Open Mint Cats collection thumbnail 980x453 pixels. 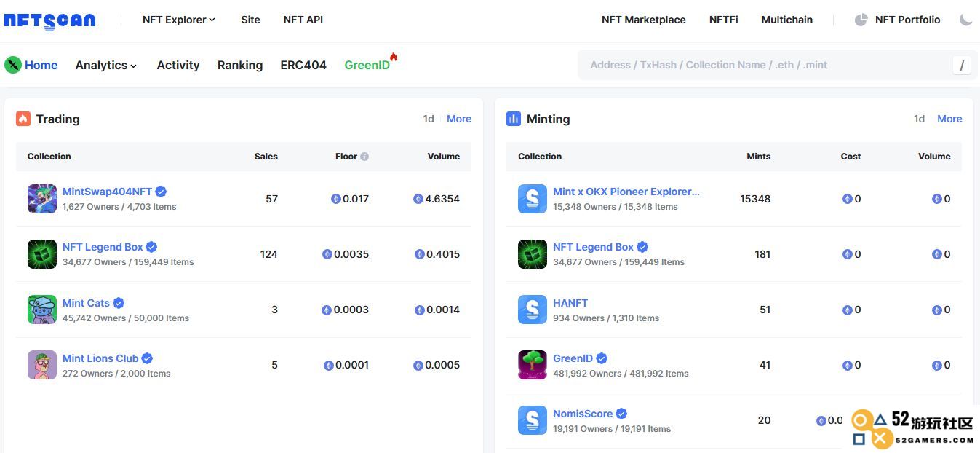point(42,310)
